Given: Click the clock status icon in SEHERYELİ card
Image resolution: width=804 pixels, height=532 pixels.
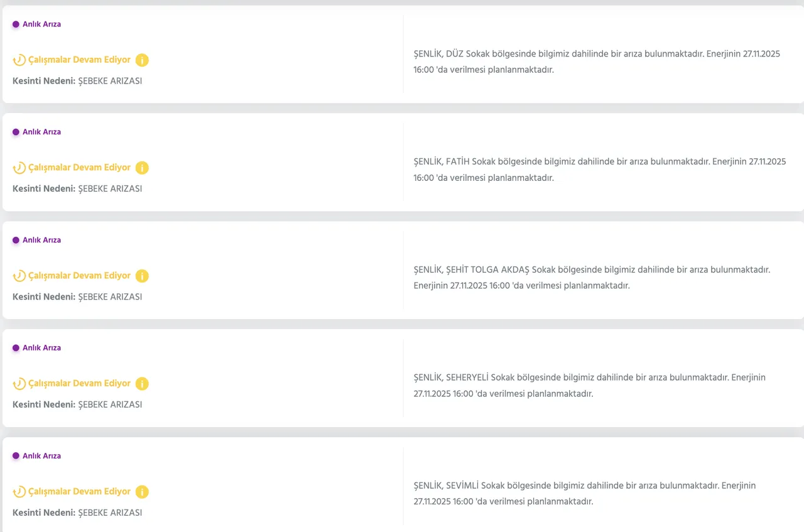Looking at the screenshot, I should (19, 384).
